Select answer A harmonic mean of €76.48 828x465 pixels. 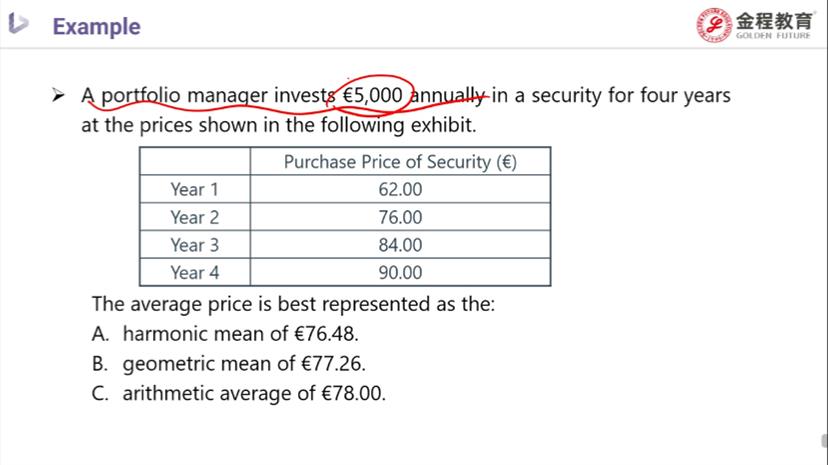tap(225, 334)
